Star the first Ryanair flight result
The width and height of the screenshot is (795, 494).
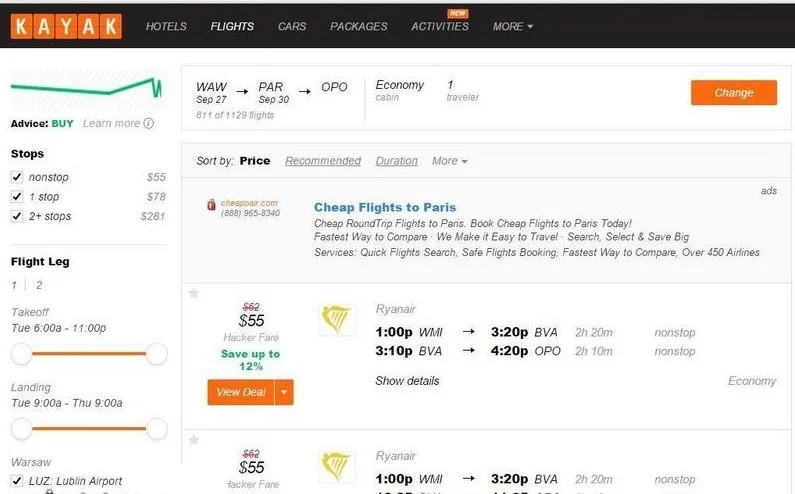click(x=194, y=293)
